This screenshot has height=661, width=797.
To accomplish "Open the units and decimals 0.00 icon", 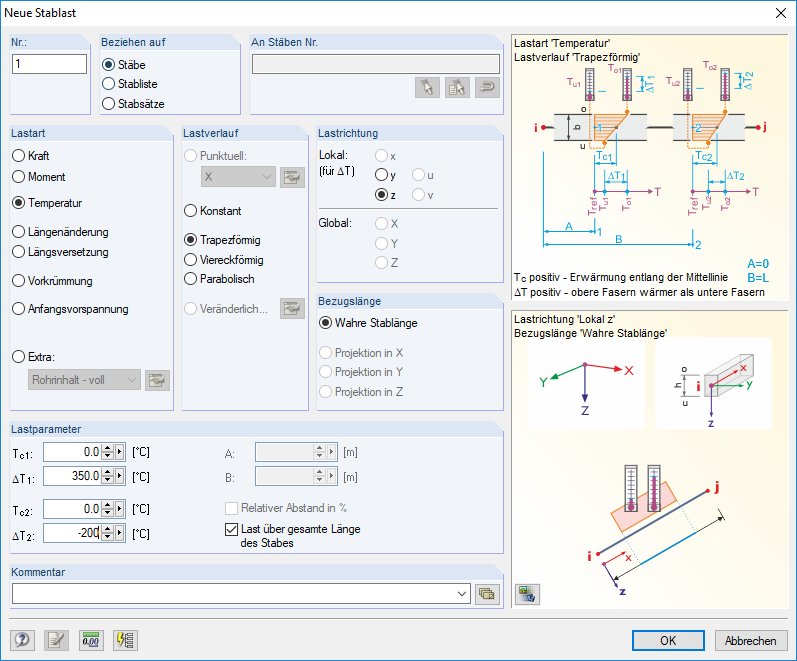I will 91,640.
